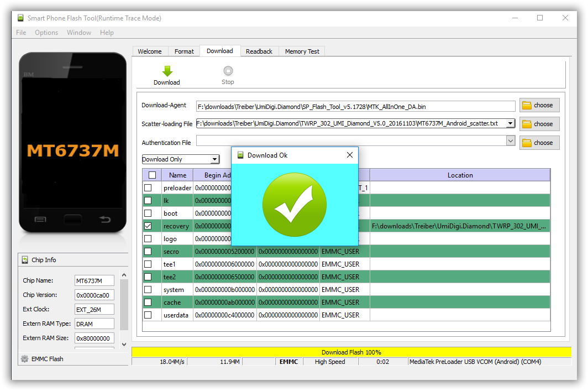Click the green Download arrow icon
Screen dimensions: 588x391
167,71
